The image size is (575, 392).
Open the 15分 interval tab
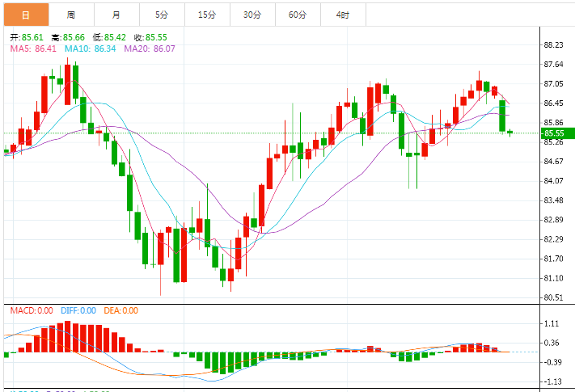coord(207,15)
